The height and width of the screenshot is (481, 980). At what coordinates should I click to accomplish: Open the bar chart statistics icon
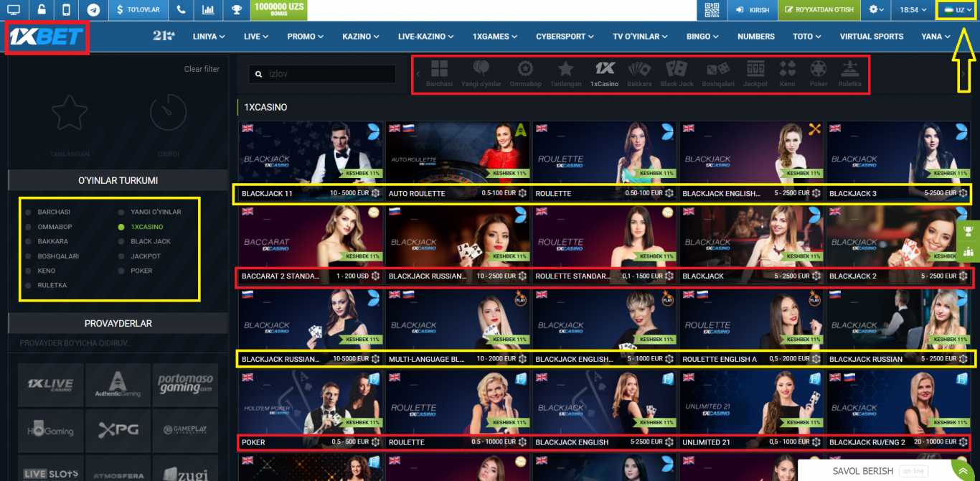pos(208,10)
